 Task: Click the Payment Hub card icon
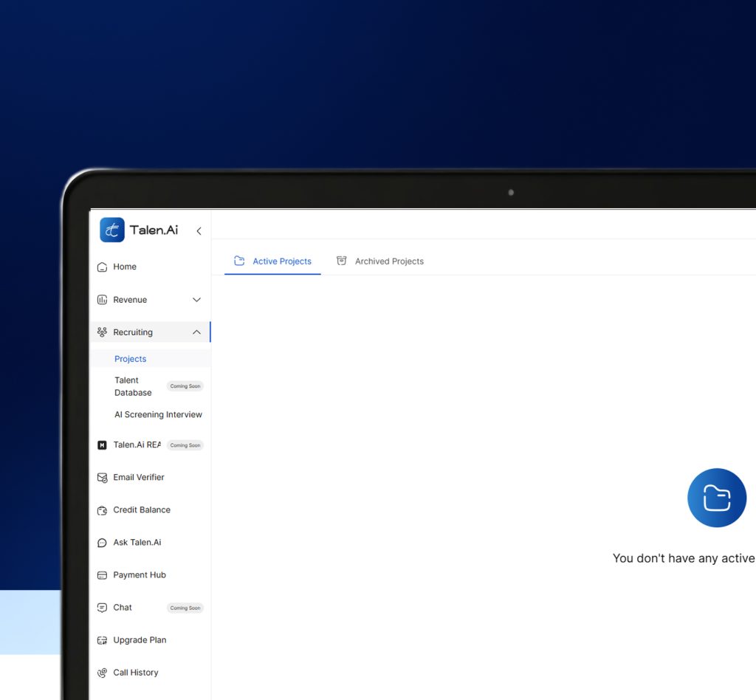point(102,575)
